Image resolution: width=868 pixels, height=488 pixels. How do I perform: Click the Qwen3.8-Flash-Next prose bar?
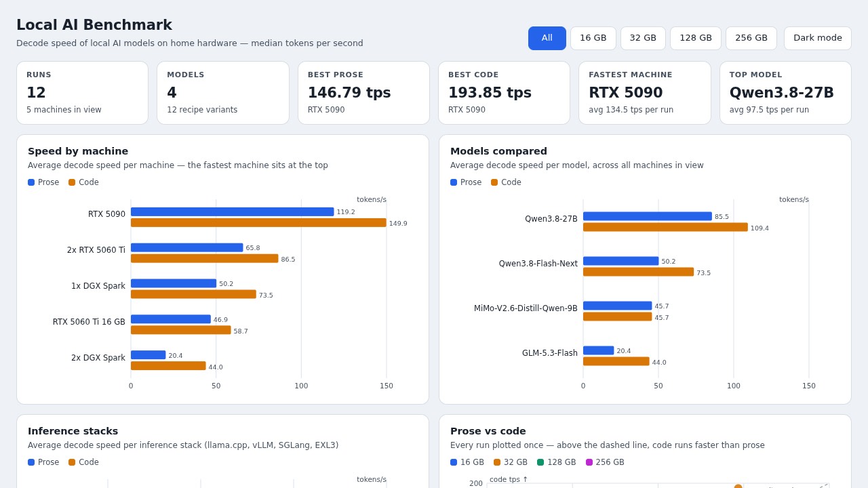(x=621, y=261)
